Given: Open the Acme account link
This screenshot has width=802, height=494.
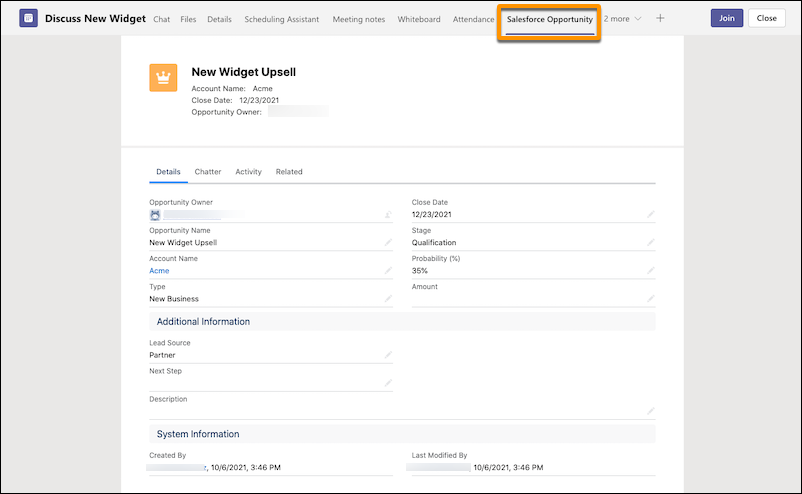Looking at the screenshot, I should coord(159,271).
